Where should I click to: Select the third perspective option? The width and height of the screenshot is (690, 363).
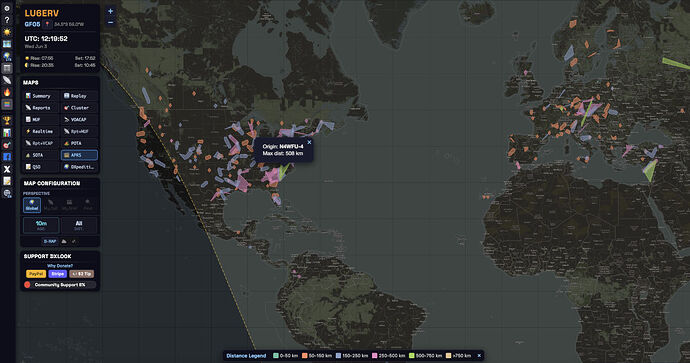69,205
